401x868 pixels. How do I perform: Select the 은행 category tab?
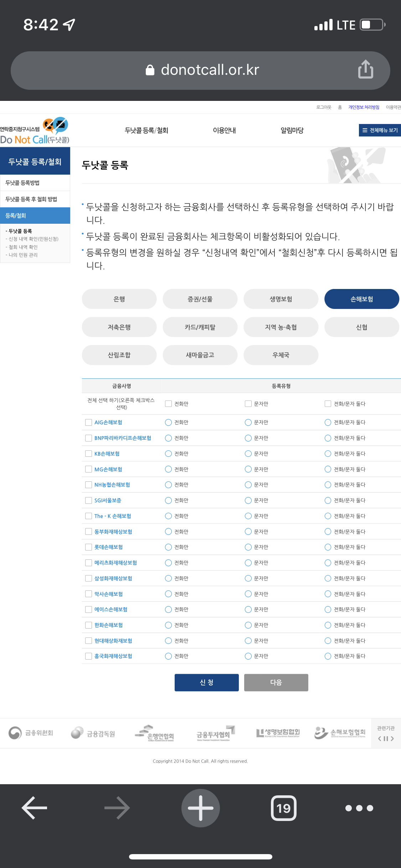(119, 299)
